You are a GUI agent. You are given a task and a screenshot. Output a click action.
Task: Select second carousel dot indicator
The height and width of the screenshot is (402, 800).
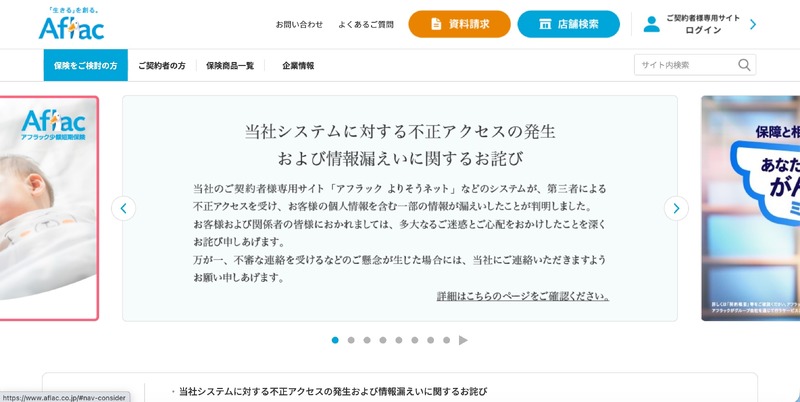click(x=351, y=340)
